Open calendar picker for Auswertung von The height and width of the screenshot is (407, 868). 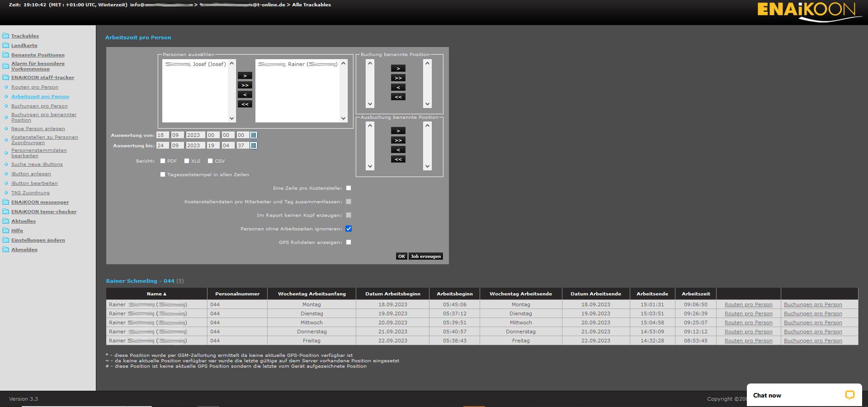254,135
